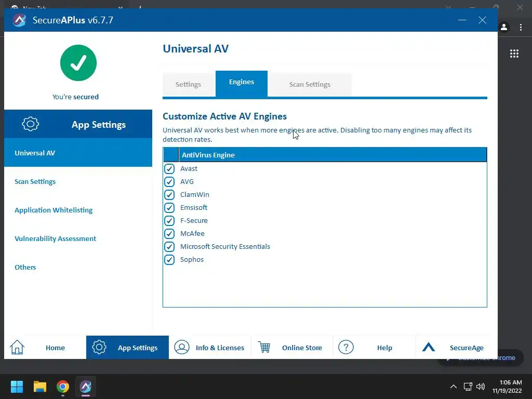Toggle the McAfee engine checkbox
Screen dimensions: 532x399
click(x=169, y=233)
